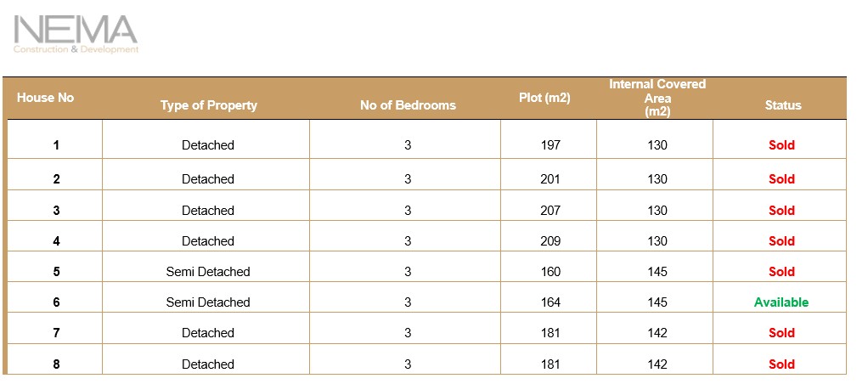Image resolution: width=868 pixels, height=384 pixels.
Task: Click the Status column header
Action: click(x=782, y=105)
